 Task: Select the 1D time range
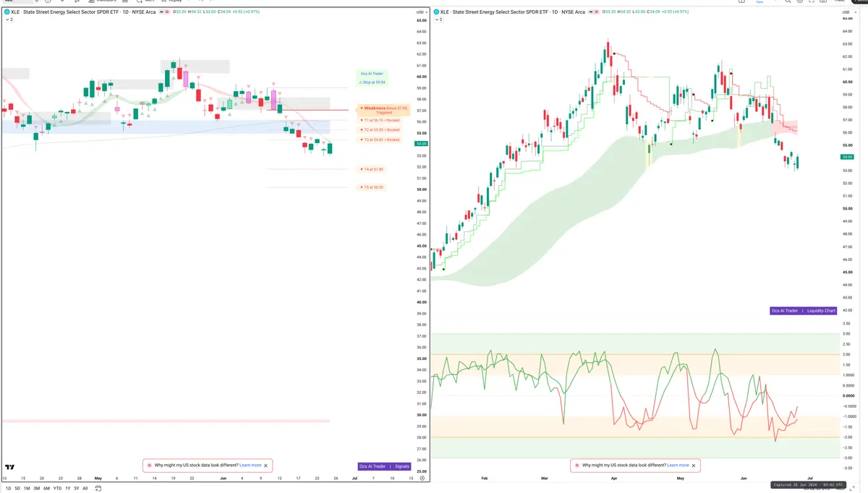tap(9, 488)
